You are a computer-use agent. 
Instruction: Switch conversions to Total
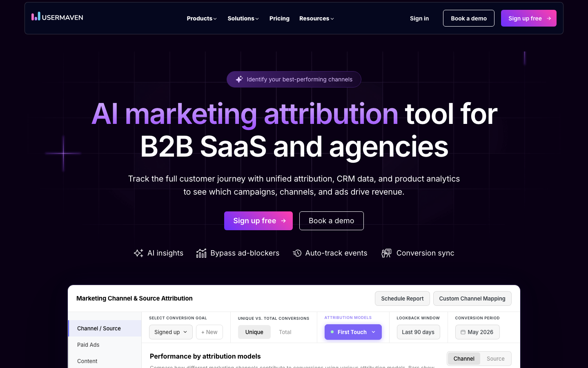click(x=285, y=332)
